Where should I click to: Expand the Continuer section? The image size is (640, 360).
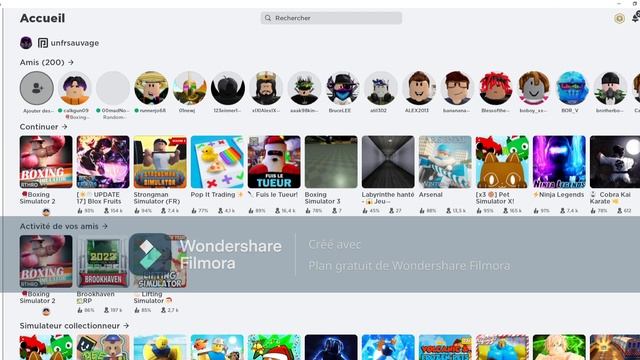pos(43,127)
